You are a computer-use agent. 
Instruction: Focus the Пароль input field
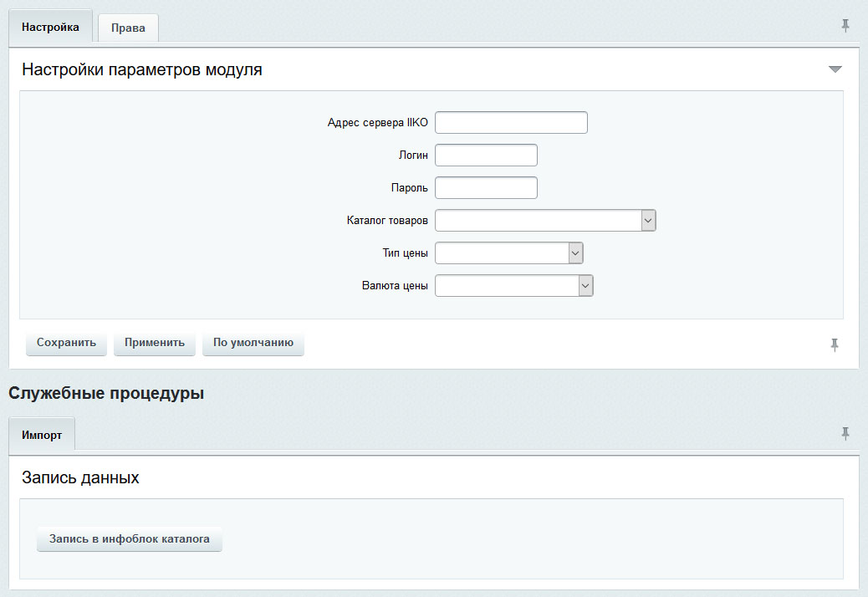click(x=486, y=188)
